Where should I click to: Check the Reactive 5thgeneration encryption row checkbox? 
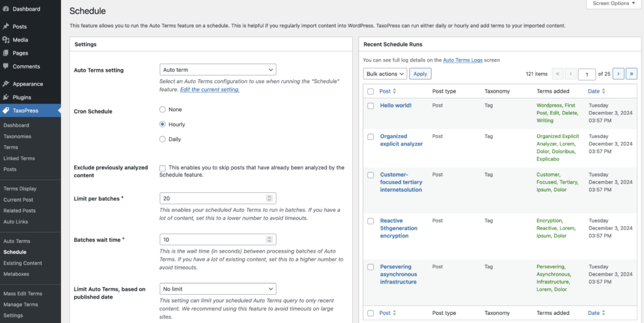coord(370,221)
